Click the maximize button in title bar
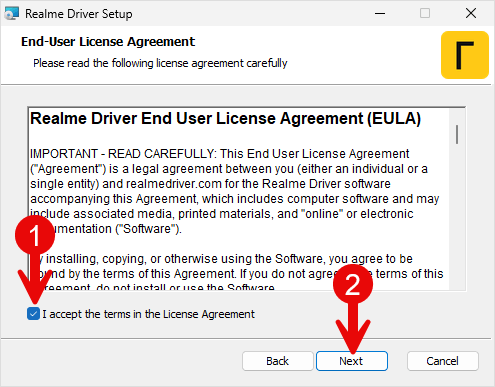 pos(425,14)
